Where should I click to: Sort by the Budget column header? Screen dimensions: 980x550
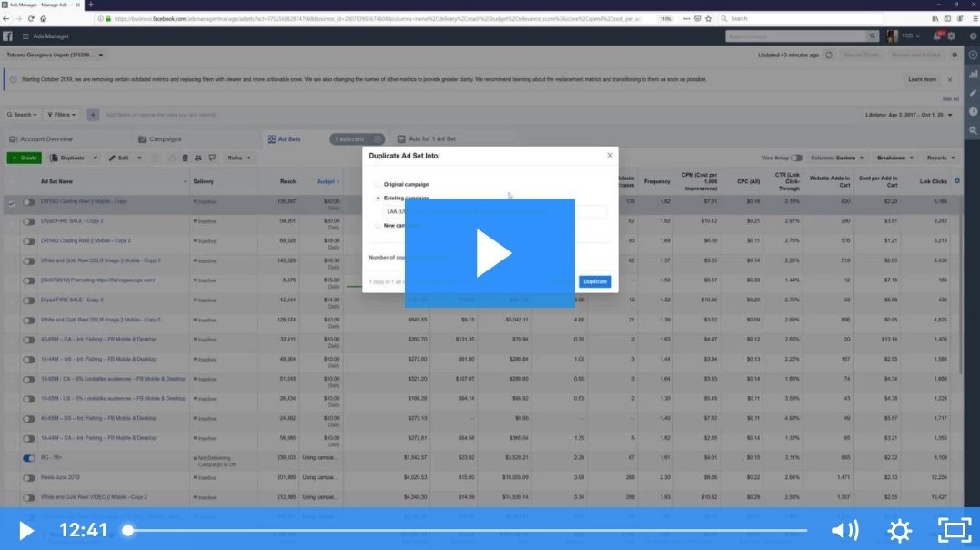[328, 181]
